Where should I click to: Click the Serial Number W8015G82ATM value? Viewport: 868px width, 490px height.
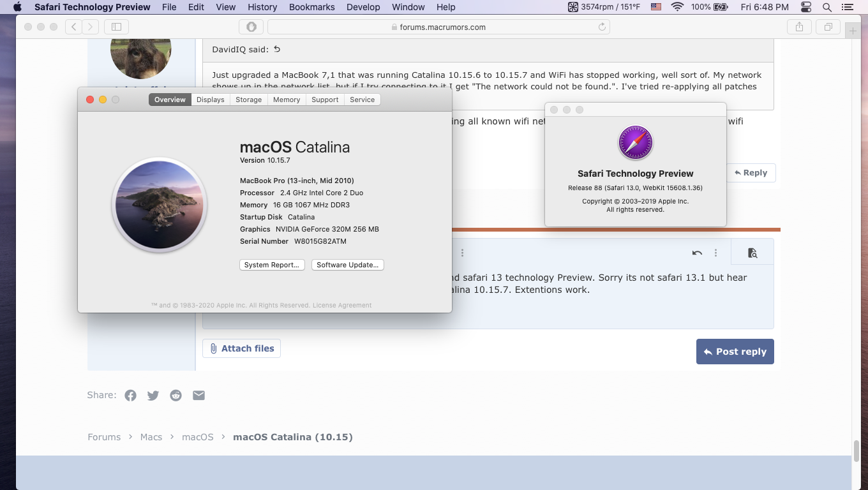[320, 242]
